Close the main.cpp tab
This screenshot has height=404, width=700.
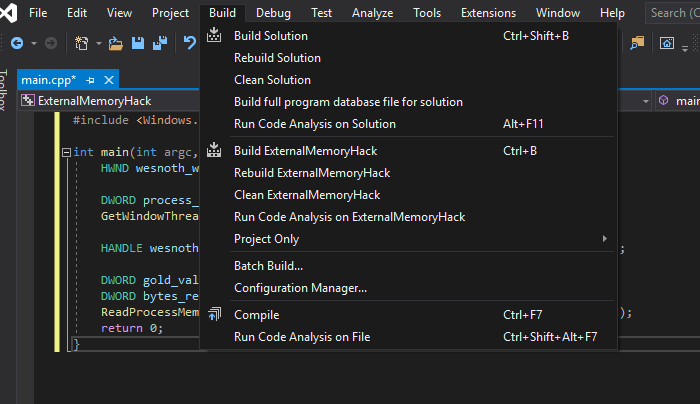109,80
